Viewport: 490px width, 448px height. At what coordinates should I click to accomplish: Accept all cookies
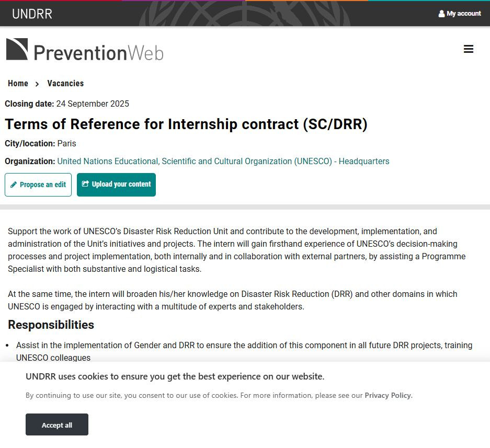(57, 424)
